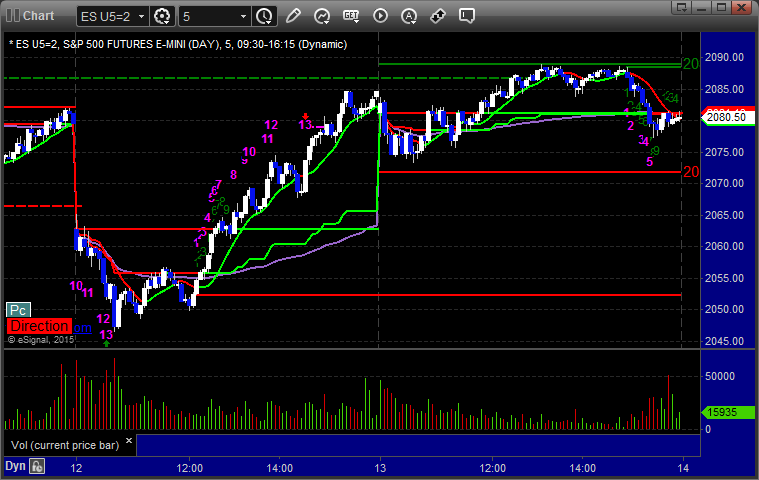The image size is (759, 480).
Task: Click the Dyn scaling button
Action: point(15,466)
